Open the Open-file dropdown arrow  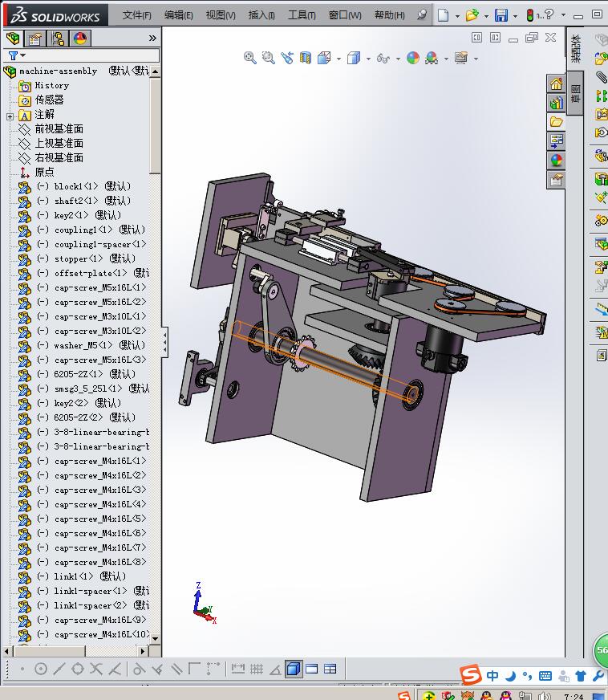[486, 16]
